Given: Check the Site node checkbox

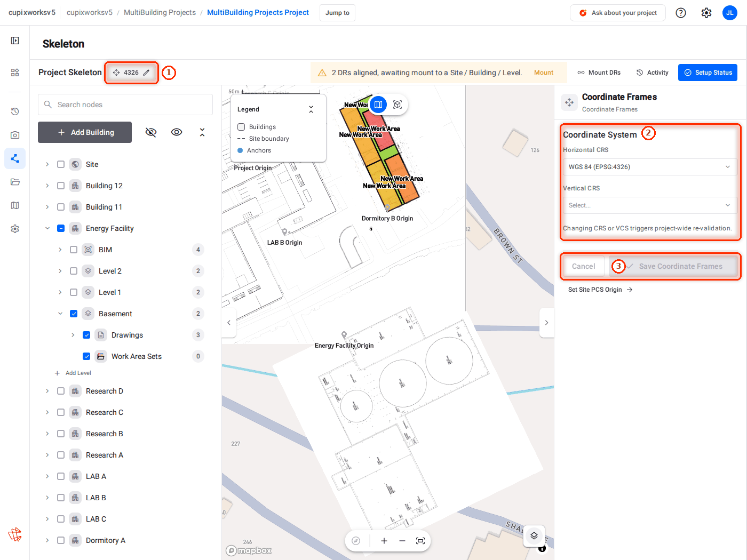Looking at the screenshot, I should (x=61, y=164).
